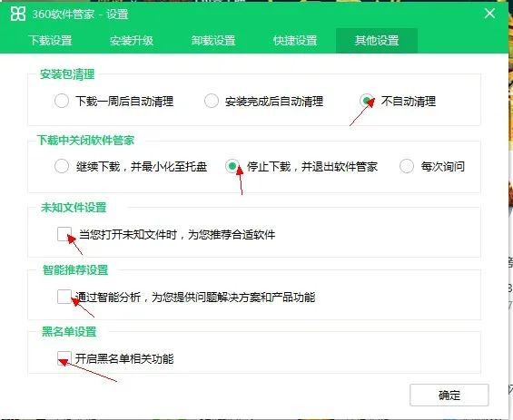The width and height of the screenshot is (513, 420).
Task: Go to the 卸载设置 tab
Action: point(213,41)
